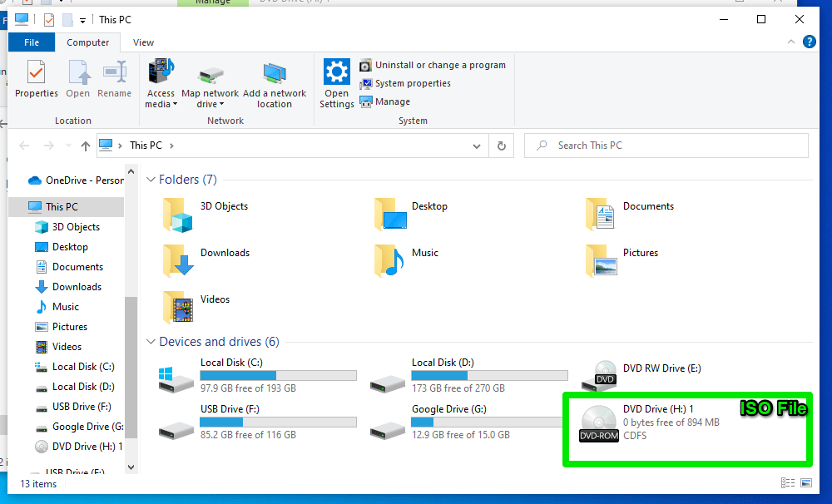Image resolution: width=832 pixels, height=504 pixels.
Task: Open the address bar history dropdown
Action: [477, 146]
